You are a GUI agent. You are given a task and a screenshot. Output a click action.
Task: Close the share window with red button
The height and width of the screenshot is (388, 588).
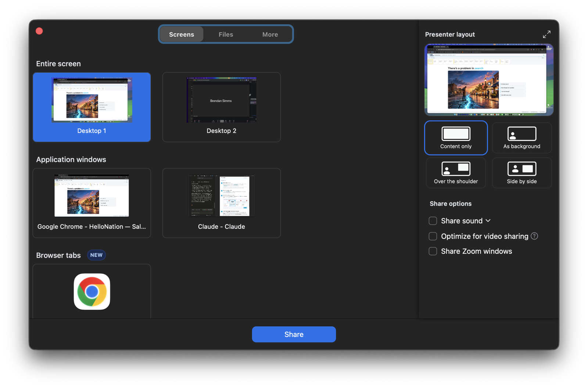coord(39,31)
